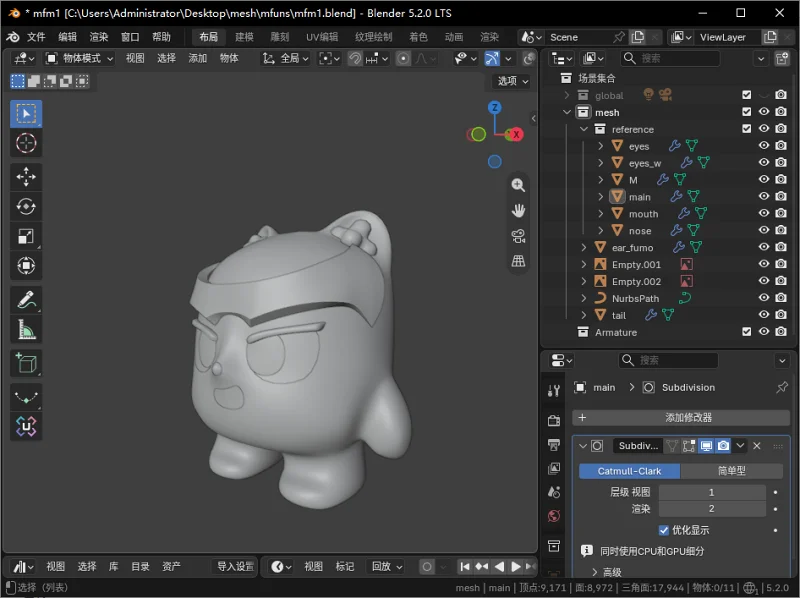This screenshot has height=598, width=800.
Task: Select the 简单型 subdivision type
Action: pyautogui.click(x=732, y=471)
